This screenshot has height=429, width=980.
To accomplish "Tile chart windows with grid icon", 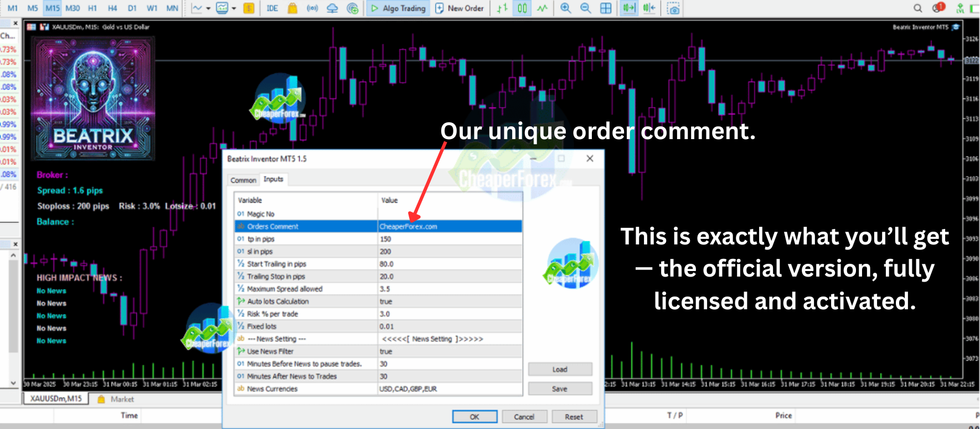I will click(x=606, y=8).
